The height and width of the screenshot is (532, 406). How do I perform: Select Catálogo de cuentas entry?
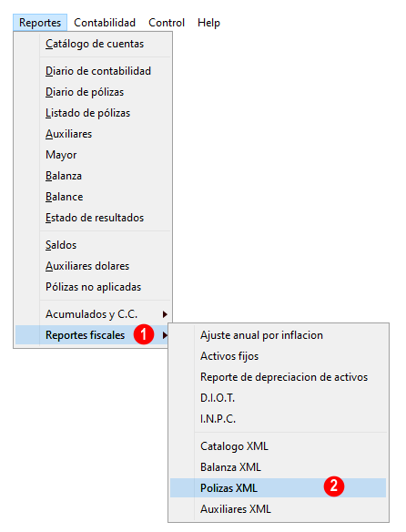(93, 44)
